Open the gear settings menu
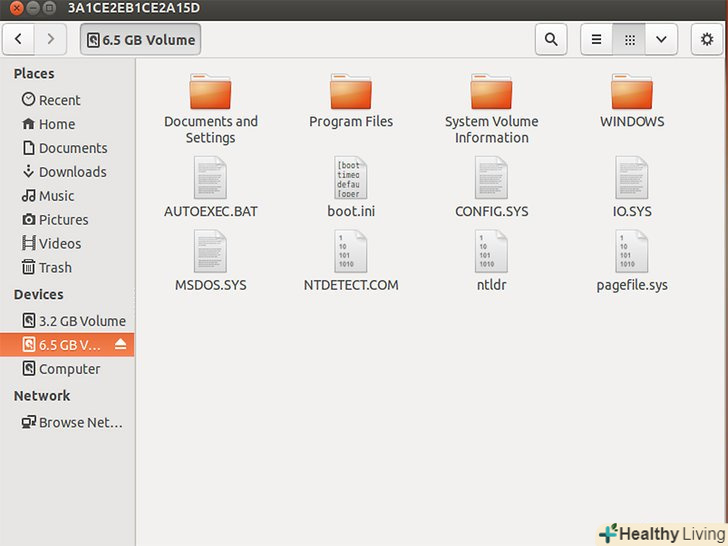The height and width of the screenshot is (546, 728). click(x=707, y=39)
